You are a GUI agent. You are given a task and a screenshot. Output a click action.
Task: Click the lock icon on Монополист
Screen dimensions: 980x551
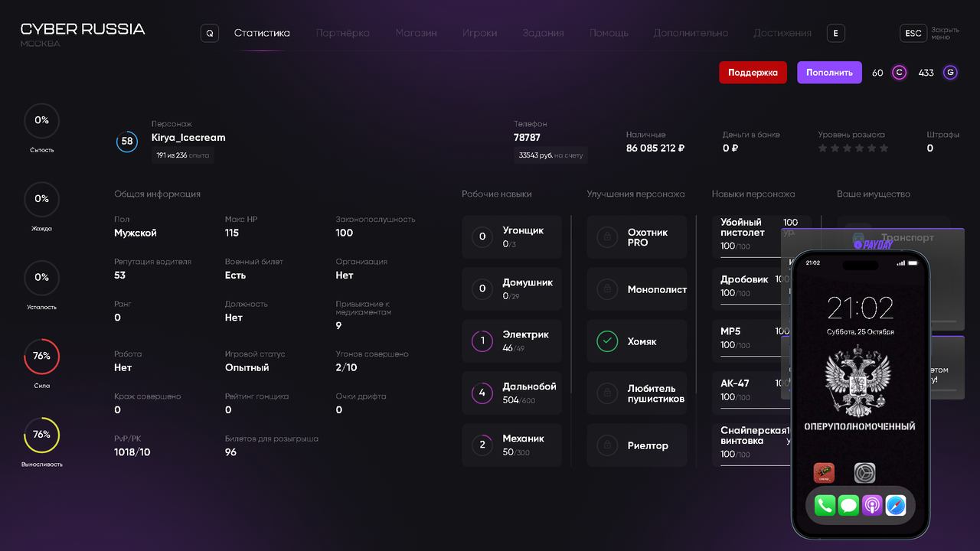tap(607, 289)
